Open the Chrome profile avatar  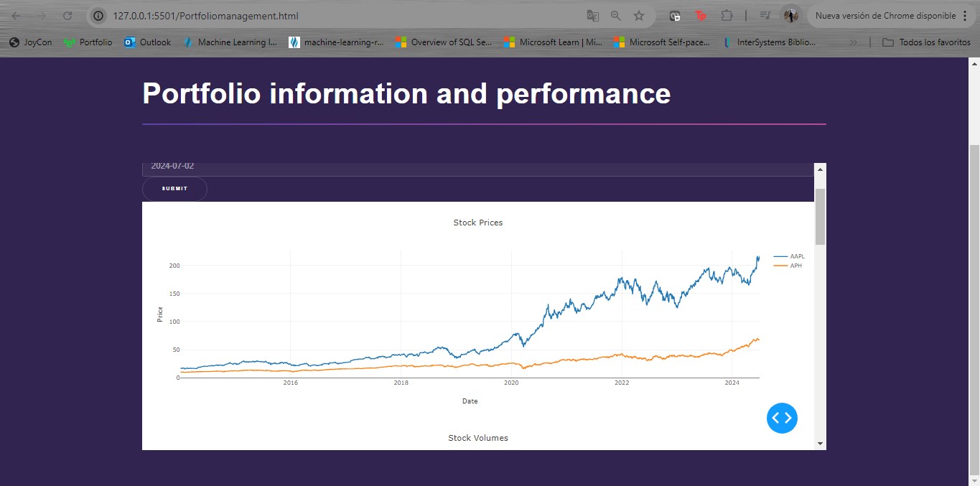791,16
